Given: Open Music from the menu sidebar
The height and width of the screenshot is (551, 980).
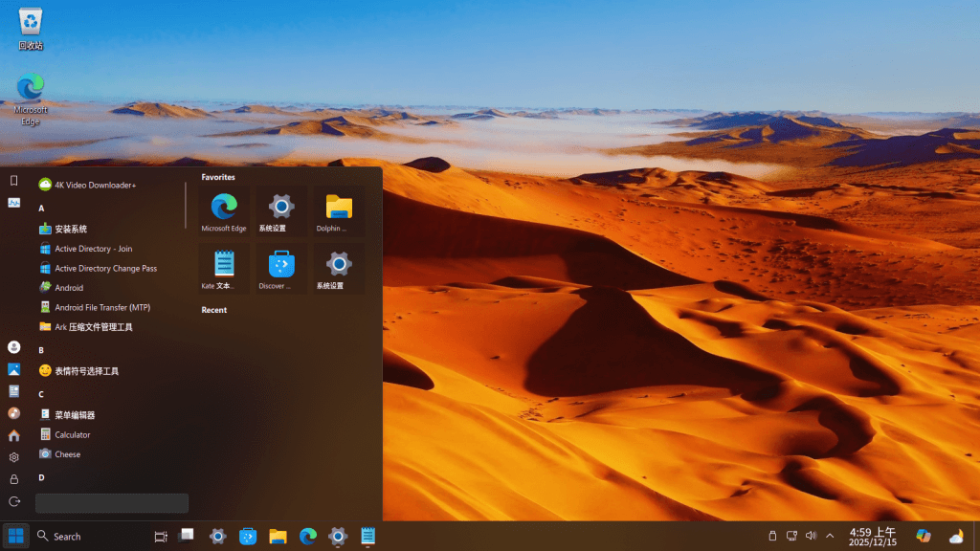Looking at the screenshot, I should tap(13, 413).
